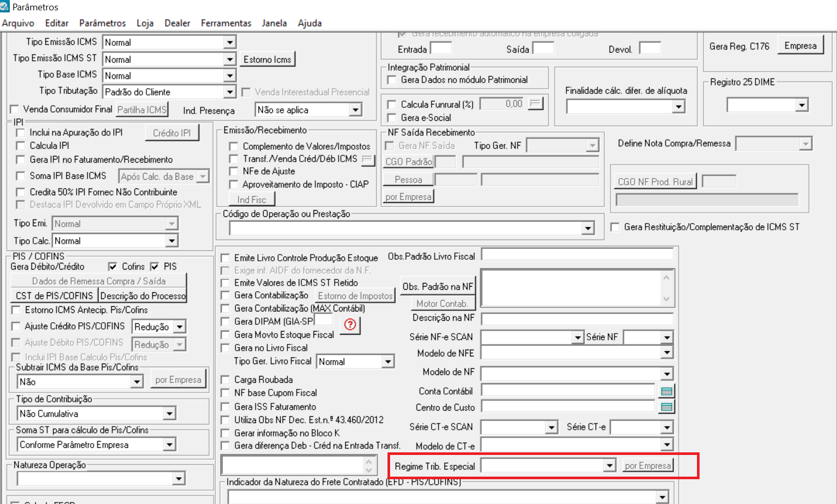Enable Gera e-Social checkbox
Viewport: 837px width, 504px height.
click(x=392, y=118)
